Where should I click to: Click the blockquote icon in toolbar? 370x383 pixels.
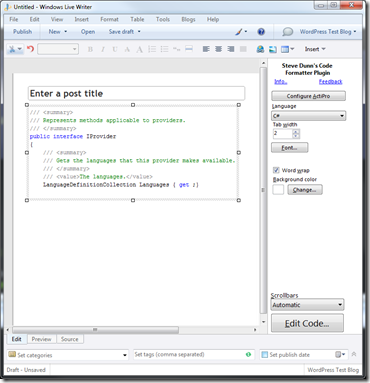click(x=176, y=49)
